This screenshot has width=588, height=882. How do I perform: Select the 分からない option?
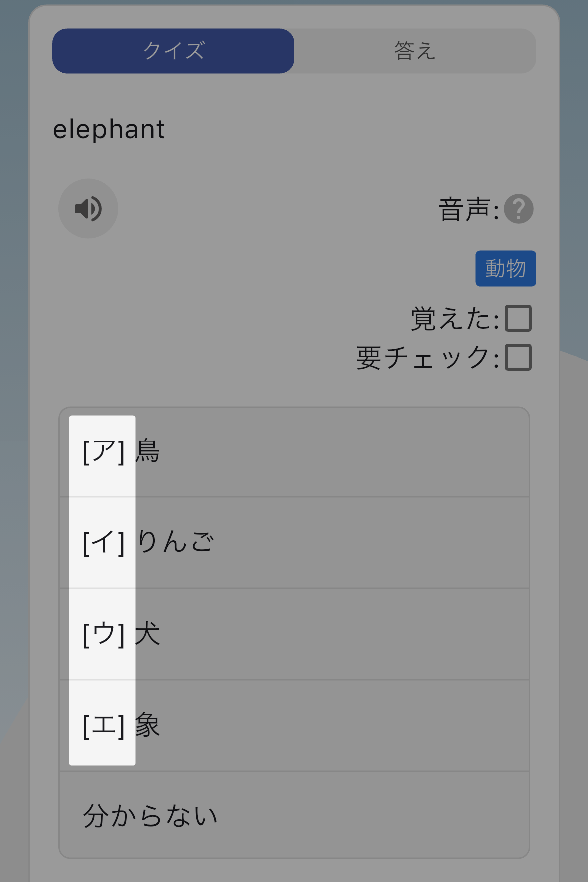click(294, 815)
